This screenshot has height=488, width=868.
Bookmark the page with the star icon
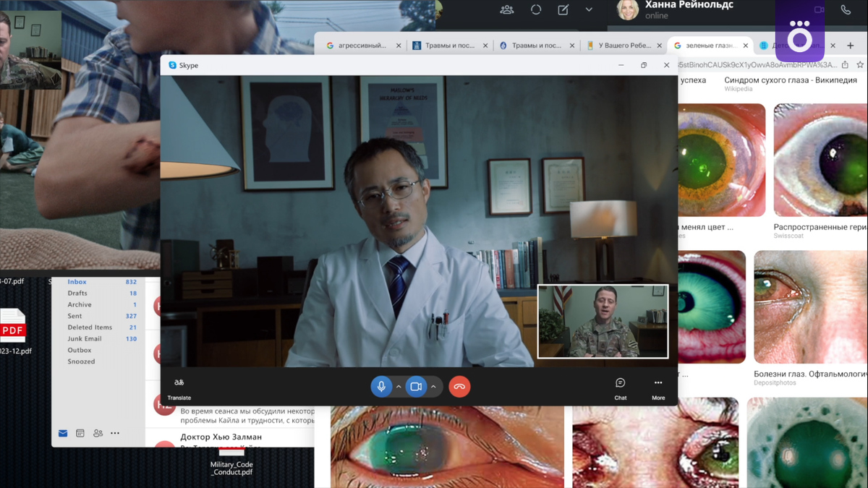(x=860, y=64)
